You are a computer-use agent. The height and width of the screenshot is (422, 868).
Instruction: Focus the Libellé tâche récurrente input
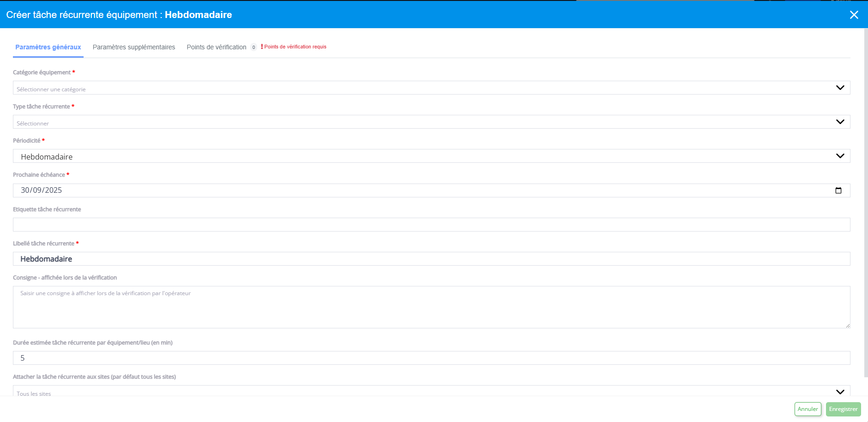coord(431,259)
